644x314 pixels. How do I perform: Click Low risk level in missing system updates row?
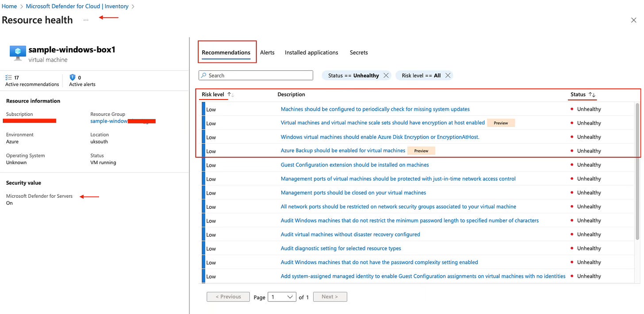[x=211, y=110]
